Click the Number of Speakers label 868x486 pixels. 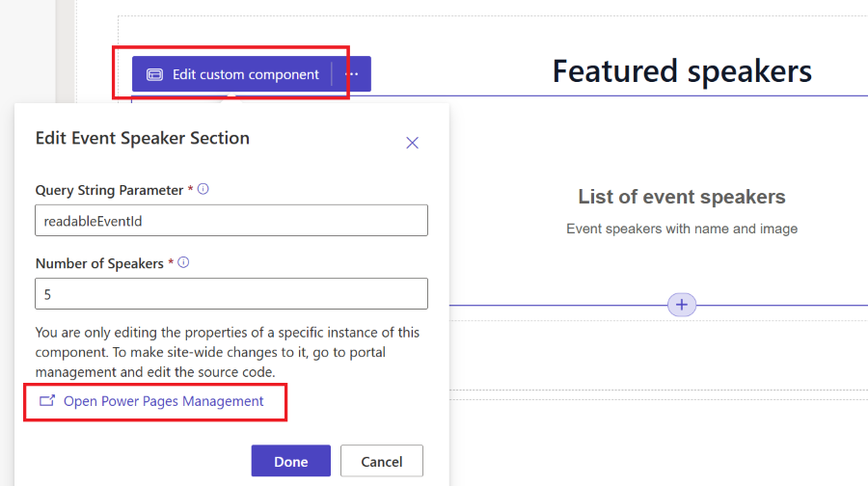click(x=99, y=263)
